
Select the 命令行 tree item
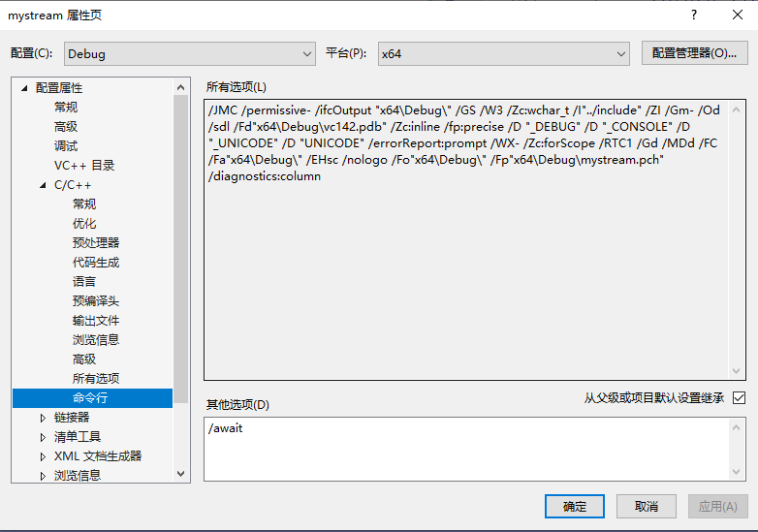coord(92,398)
